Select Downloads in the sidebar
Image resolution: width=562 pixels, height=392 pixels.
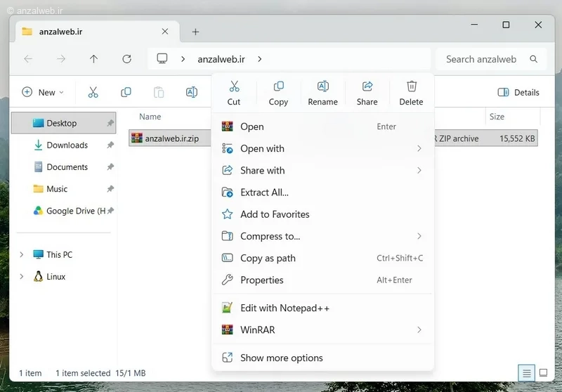tap(64, 145)
